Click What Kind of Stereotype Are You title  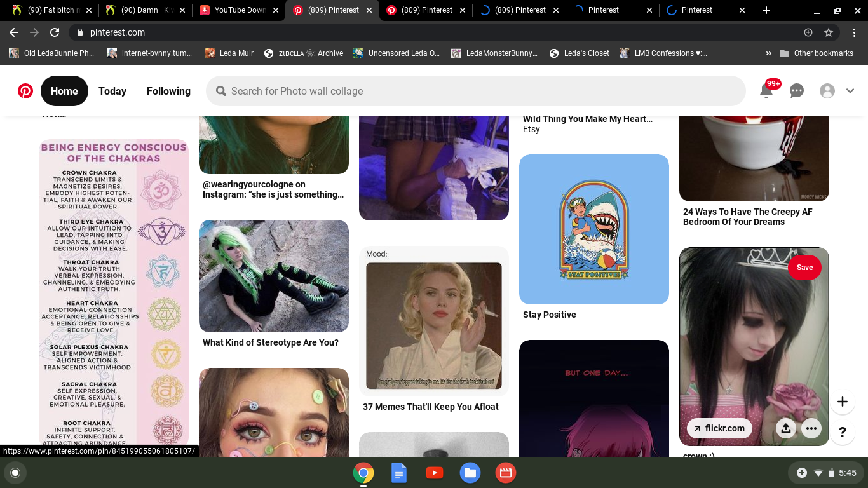pyautogui.click(x=271, y=342)
